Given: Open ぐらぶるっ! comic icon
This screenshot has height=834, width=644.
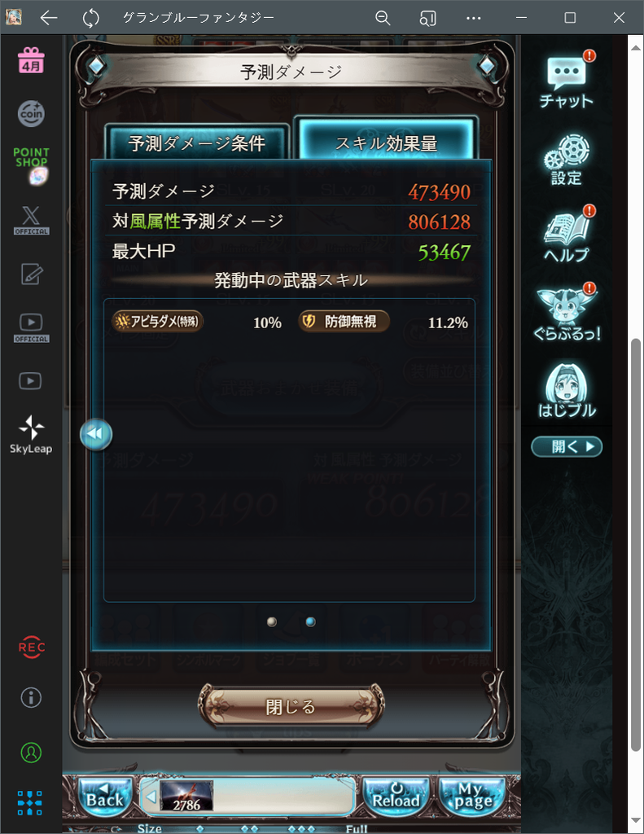Looking at the screenshot, I should point(567,313).
